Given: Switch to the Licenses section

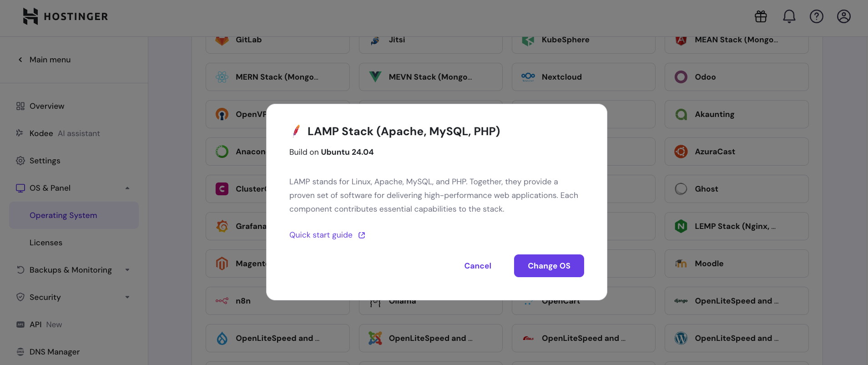Looking at the screenshot, I should pyautogui.click(x=46, y=242).
